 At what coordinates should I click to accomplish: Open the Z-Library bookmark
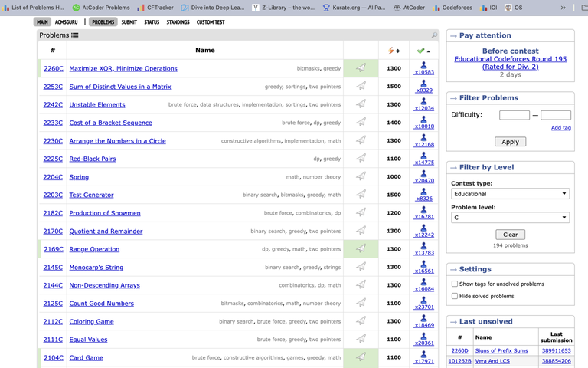click(x=283, y=8)
